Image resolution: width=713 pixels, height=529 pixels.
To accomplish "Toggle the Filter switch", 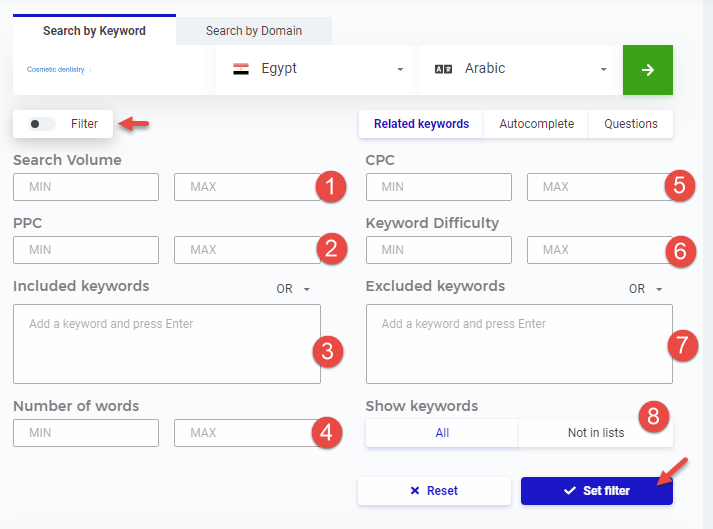I will [42, 124].
